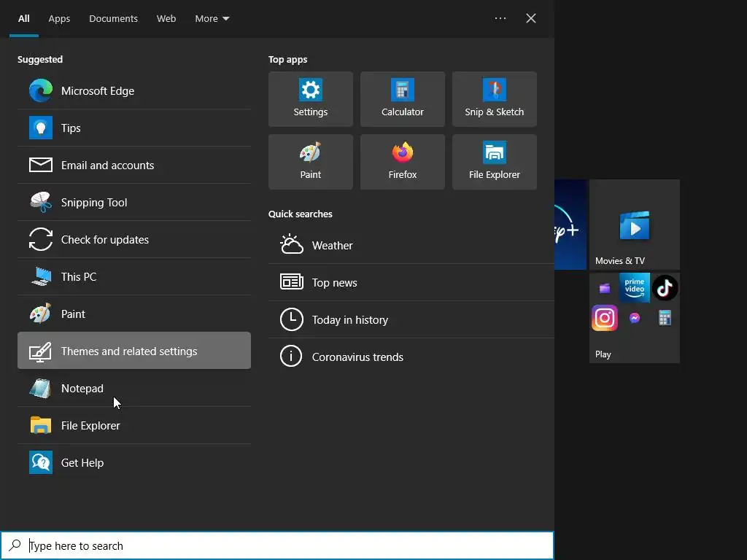Open Snip & Sketch tile
Viewport: 747px width, 560px height.
(x=495, y=99)
